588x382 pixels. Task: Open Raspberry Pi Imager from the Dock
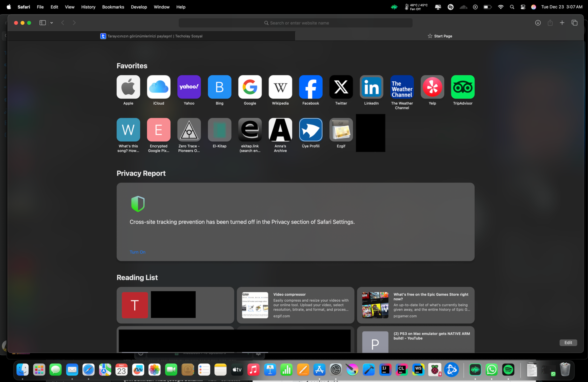click(x=435, y=370)
